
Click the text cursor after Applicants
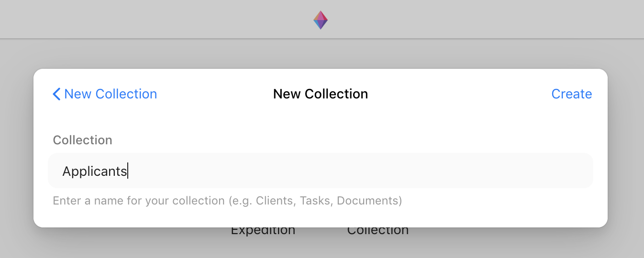click(x=128, y=171)
